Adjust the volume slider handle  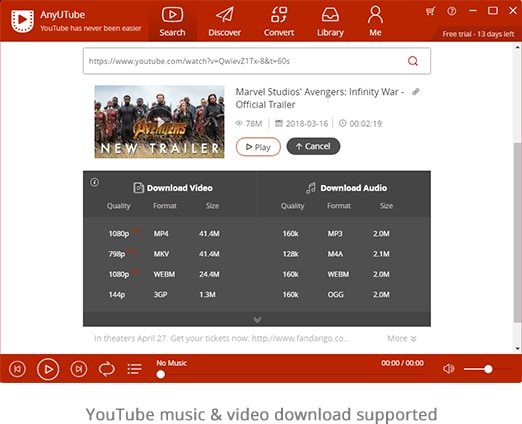pos(488,369)
